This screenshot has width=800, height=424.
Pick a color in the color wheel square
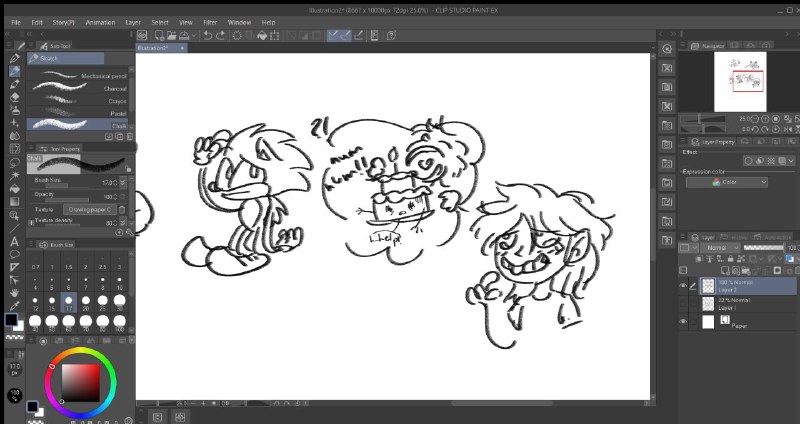coord(81,383)
